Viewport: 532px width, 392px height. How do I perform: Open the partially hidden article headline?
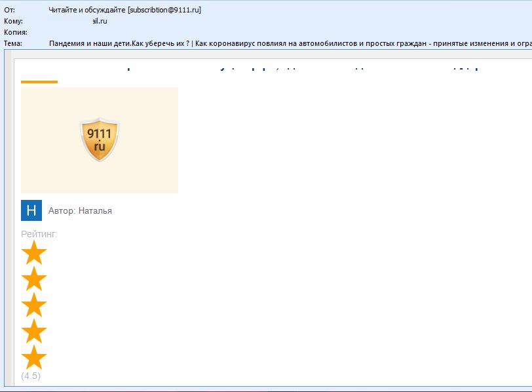(x=301, y=67)
